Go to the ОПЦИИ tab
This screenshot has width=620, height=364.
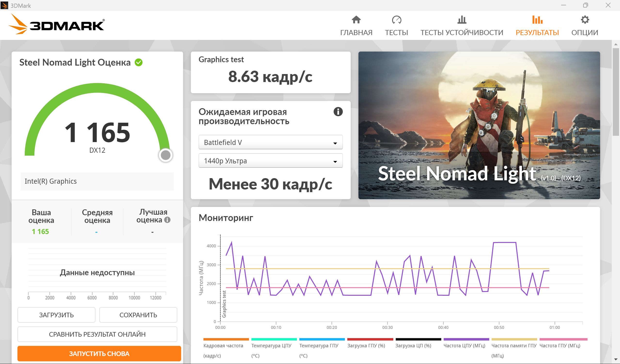click(x=585, y=32)
